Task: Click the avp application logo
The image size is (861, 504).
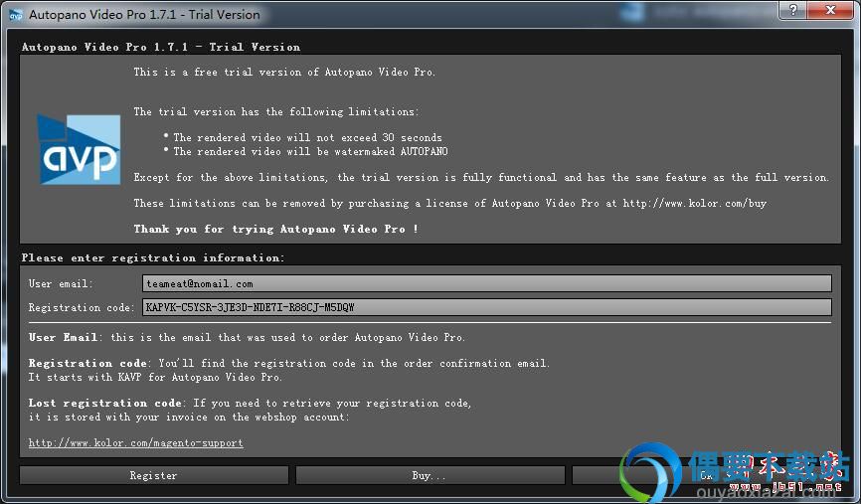Action: (x=80, y=149)
